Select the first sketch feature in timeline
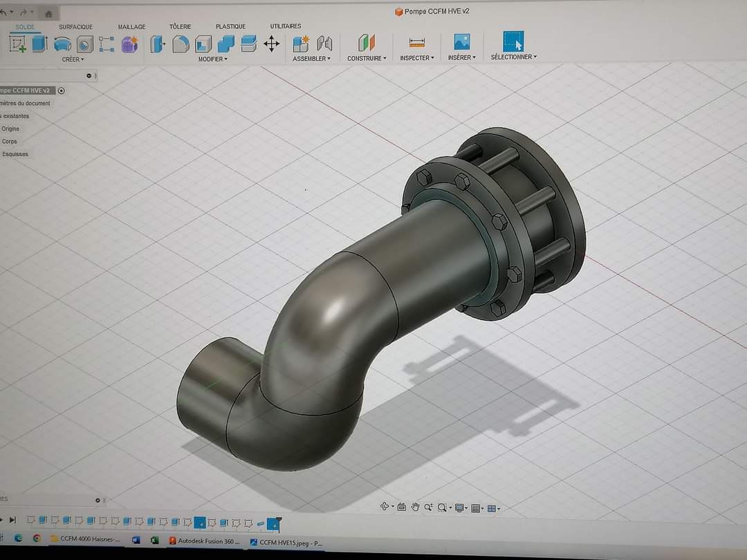Screen dimensions: 747x560 click(31, 520)
